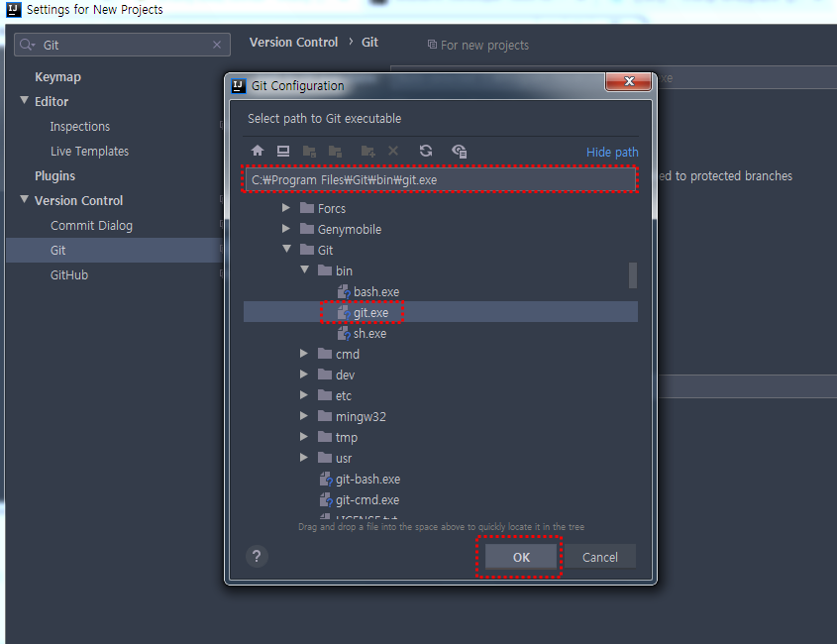The image size is (837, 644).
Task: Expand the Genymobile folder
Action: coord(286,229)
